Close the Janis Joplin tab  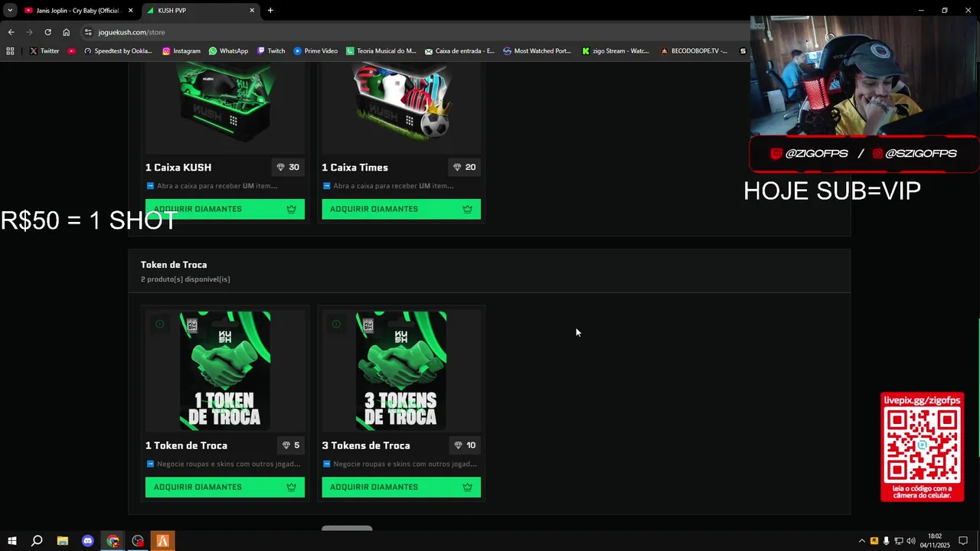pyautogui.click(x=130, y=11)
